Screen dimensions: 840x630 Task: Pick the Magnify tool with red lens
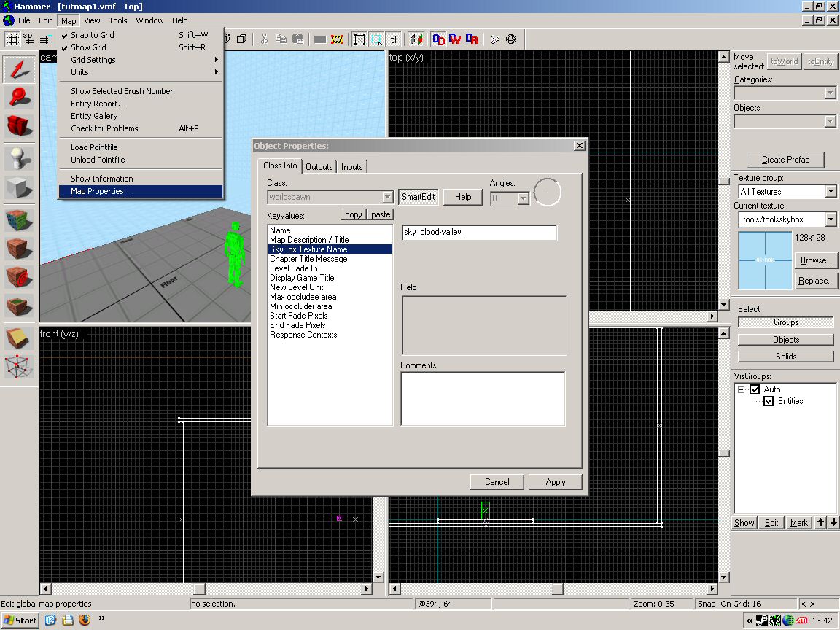[x=19, y=97]
